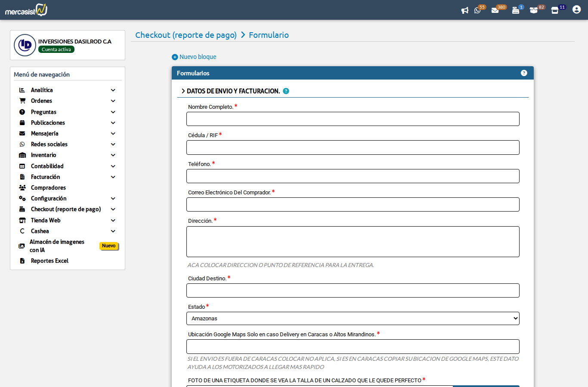The width and height of the screenshot is (588, 387).
Task: Open the cash register icon with 1 notification
Action: pyautogui.click(x=516, y=10)
